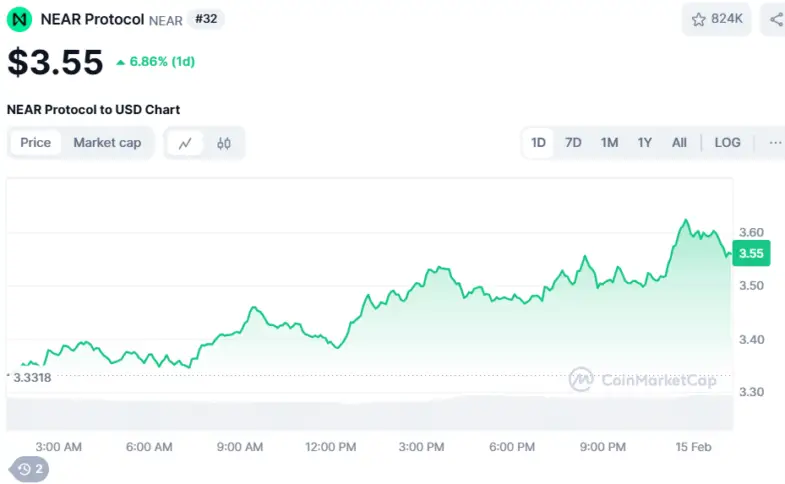Click the 3.30 price axis label
Screen dimensions: 785x484
tap(751, 392)
